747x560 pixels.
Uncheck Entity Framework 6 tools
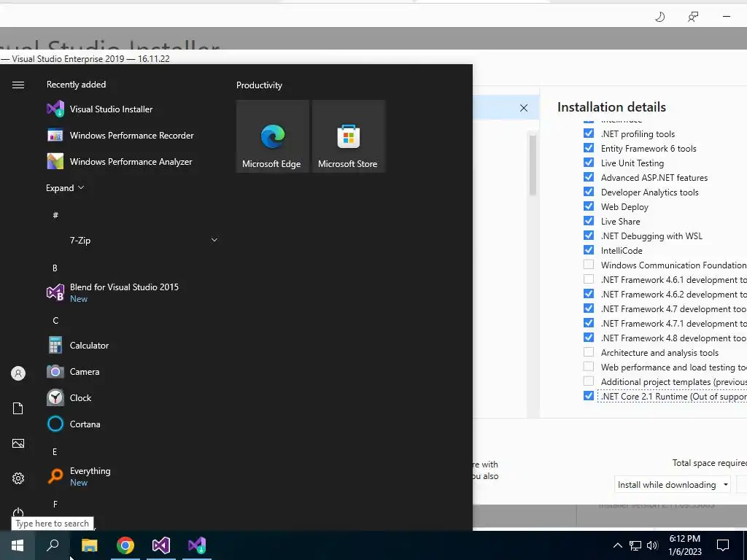(x=589, y=148)
